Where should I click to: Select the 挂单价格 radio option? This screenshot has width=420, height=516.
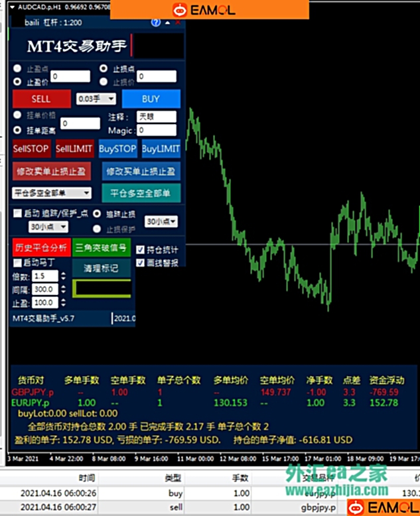[x=17, y=115]
